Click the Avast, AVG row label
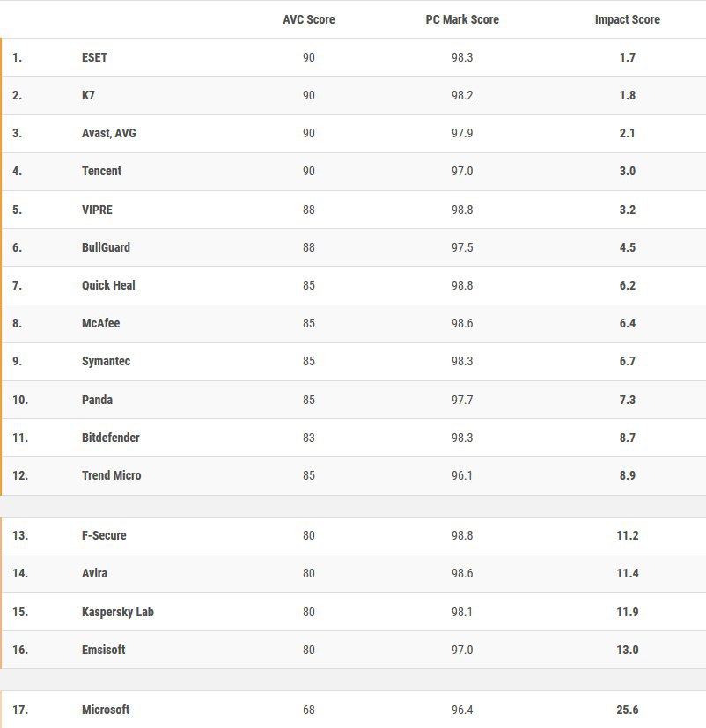Image resolution: width=706 pixels, height=728 pixels. coord(108,133)
